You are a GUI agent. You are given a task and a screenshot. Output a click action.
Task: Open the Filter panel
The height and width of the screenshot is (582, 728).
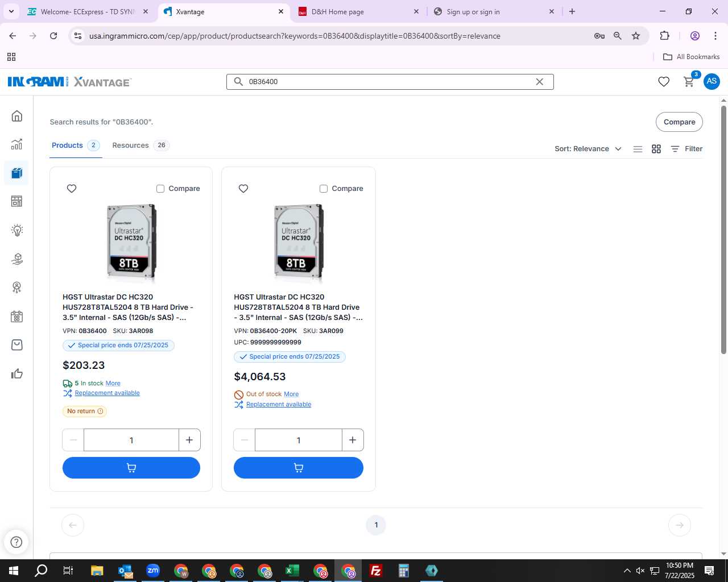point(686,149)
